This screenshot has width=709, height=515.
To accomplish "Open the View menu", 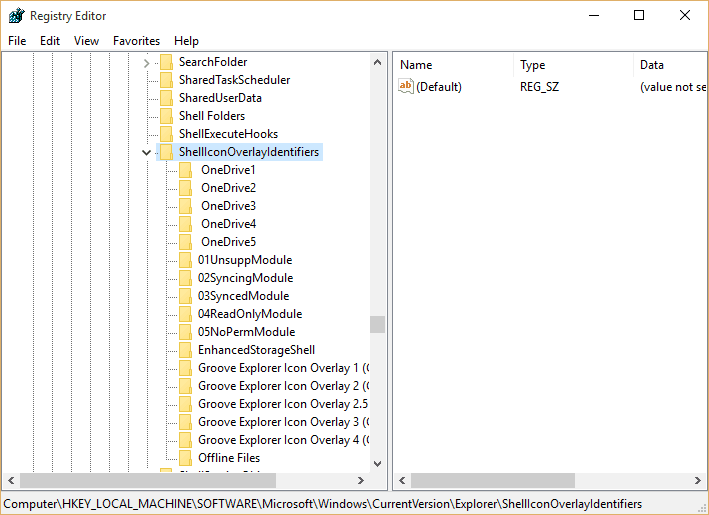I will [x=86, y=41].
